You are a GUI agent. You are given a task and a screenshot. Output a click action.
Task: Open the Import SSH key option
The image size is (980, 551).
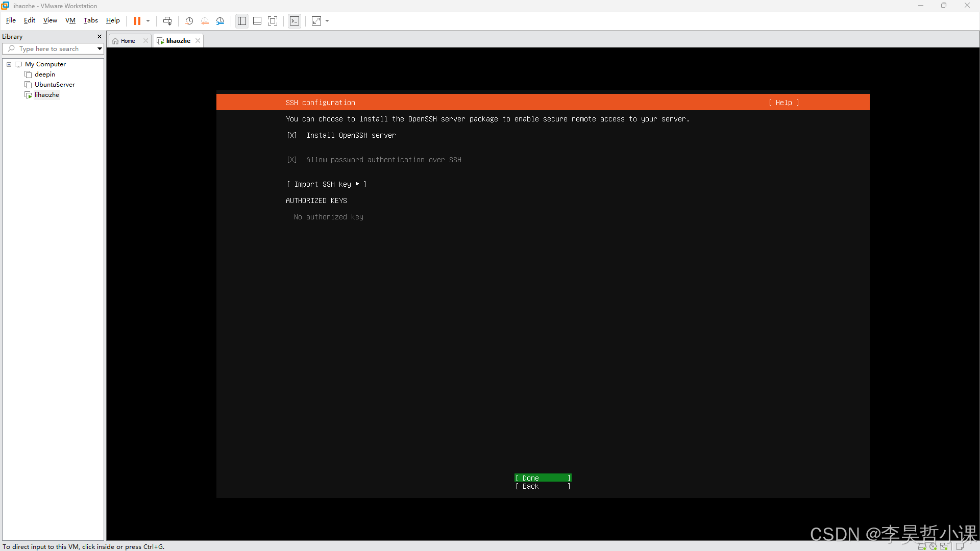(x=327, y=184)
